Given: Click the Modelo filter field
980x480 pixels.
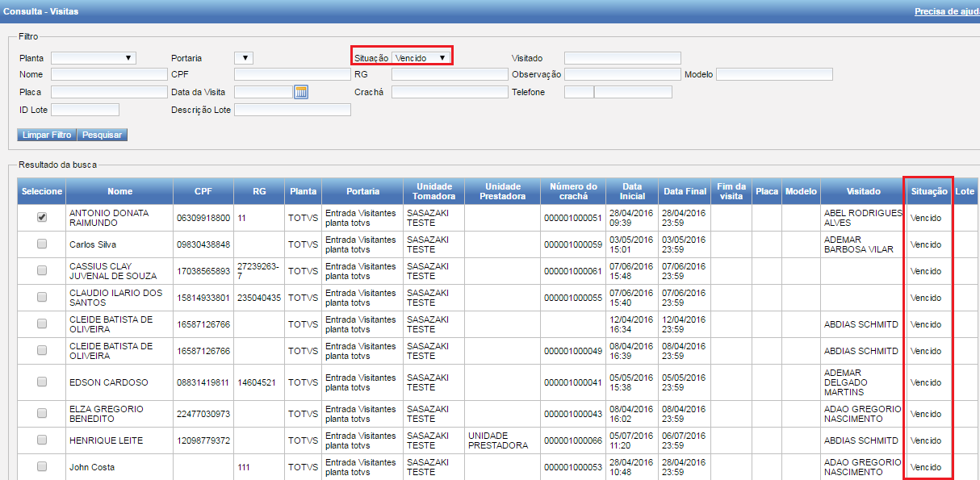Looking at the screenshot, I should (774, 74).
